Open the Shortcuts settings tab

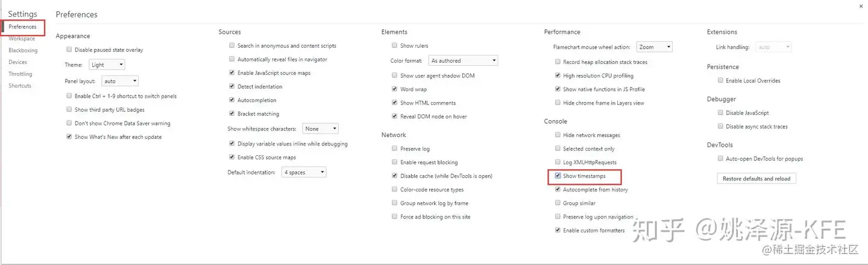[x=20, y=86]
